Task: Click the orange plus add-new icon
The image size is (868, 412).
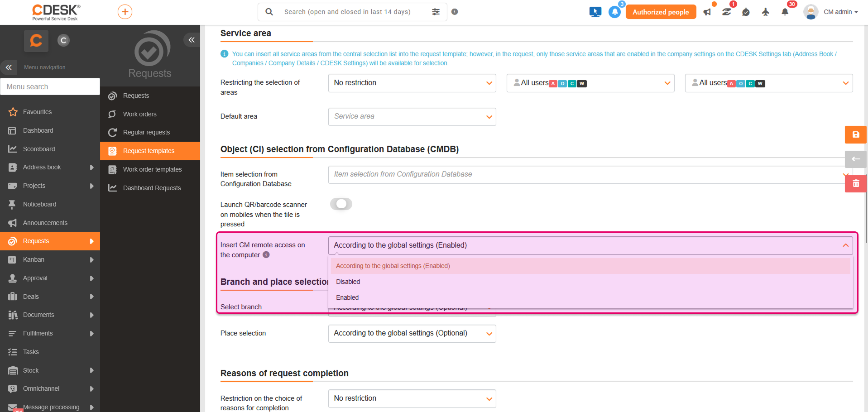Action: (x=125, y=12)
